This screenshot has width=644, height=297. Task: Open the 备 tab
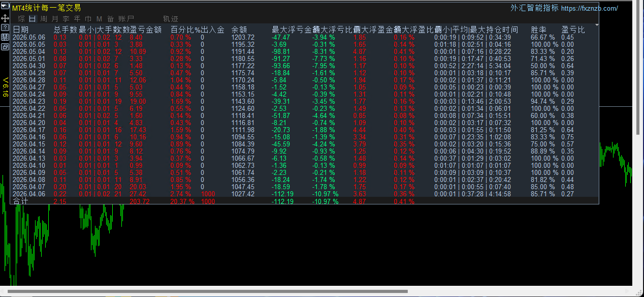[111, 19]
